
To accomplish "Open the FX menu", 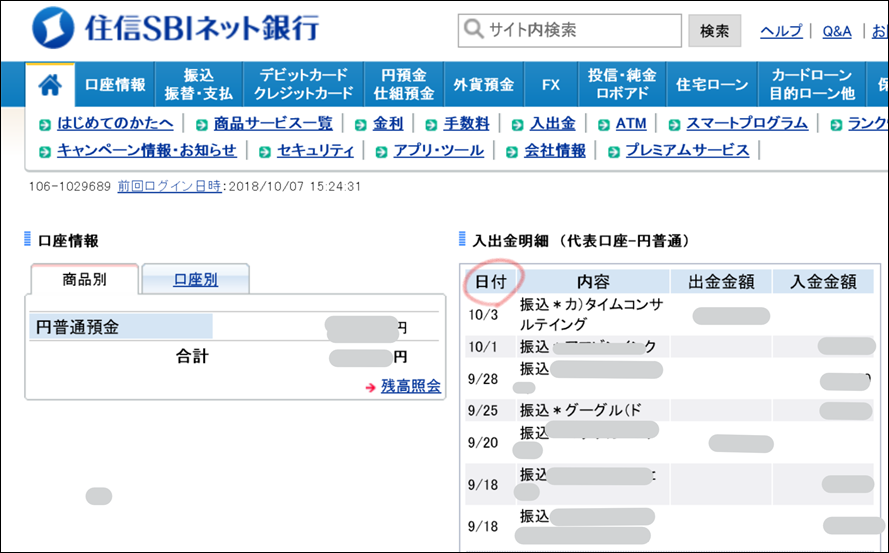I will 551,85.
